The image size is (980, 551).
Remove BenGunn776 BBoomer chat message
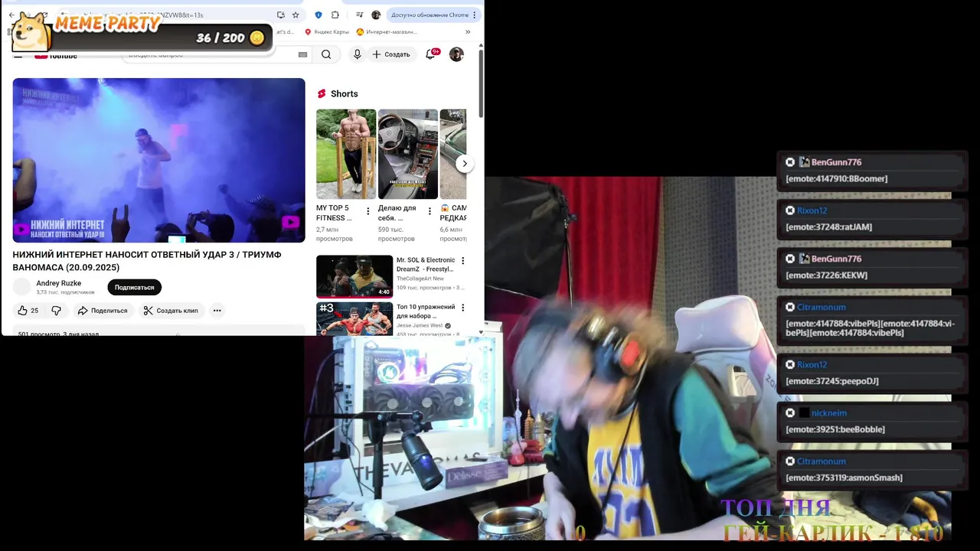tap(790, 162)
